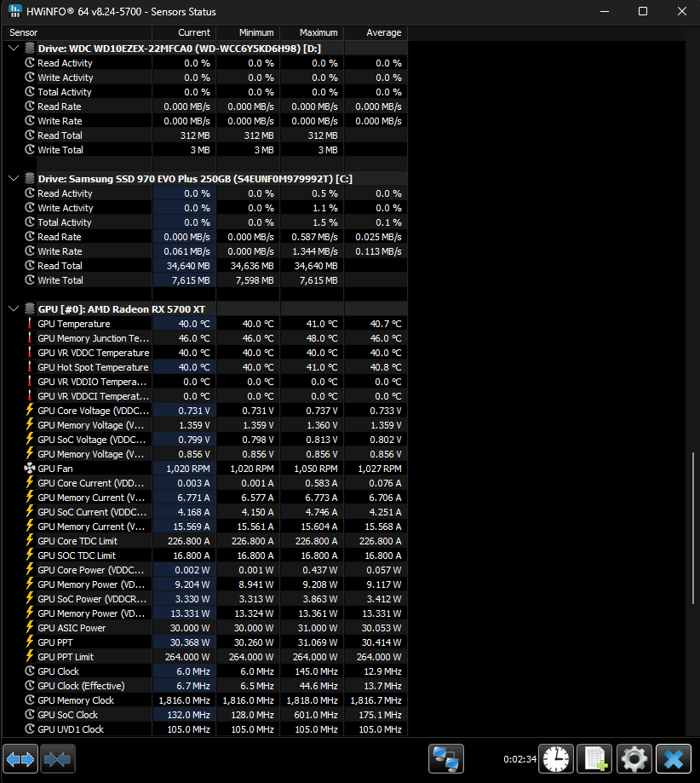Minimize the HWiNFO Sensors Status window
The image size is (700, 783).
605,11
